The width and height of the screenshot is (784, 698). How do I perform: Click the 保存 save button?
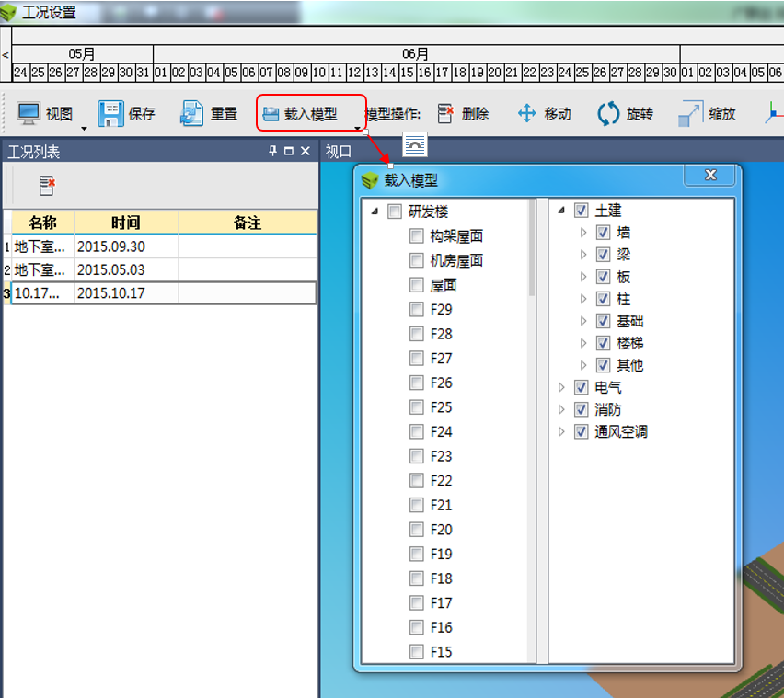point(126,114)
